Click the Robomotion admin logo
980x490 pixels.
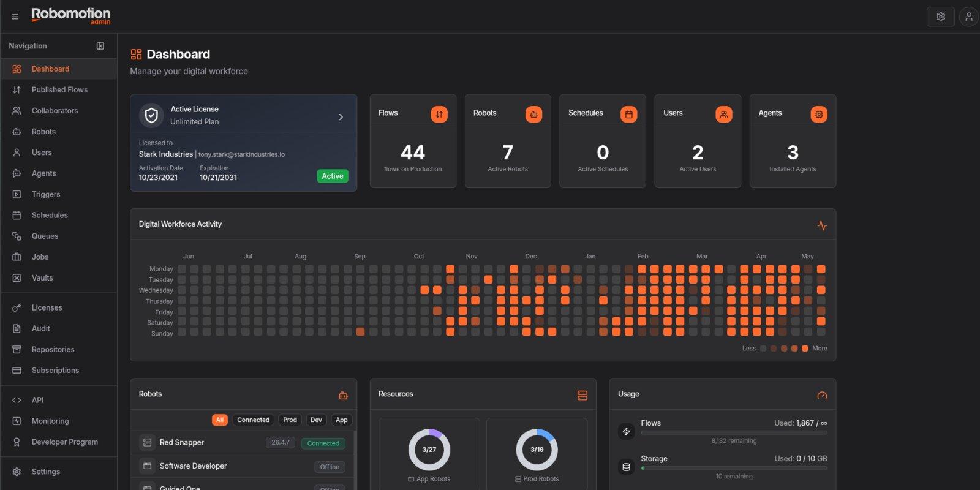(71, 16)
